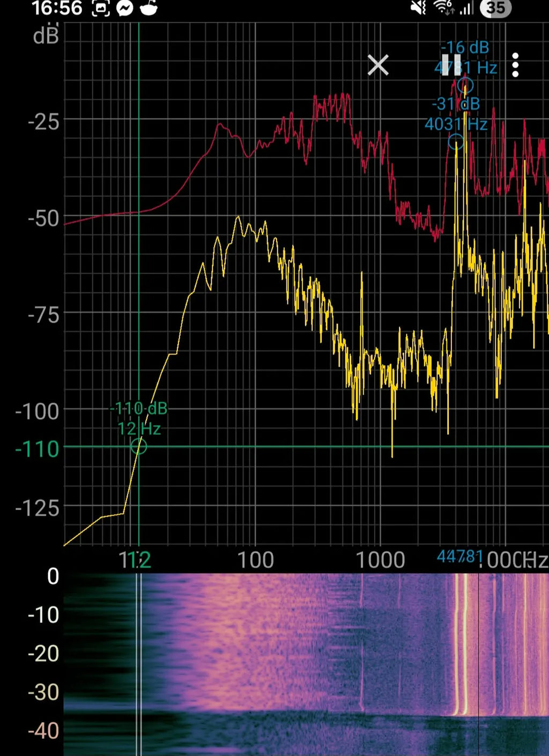Tap the Hz axis unit label

point(535,560)
